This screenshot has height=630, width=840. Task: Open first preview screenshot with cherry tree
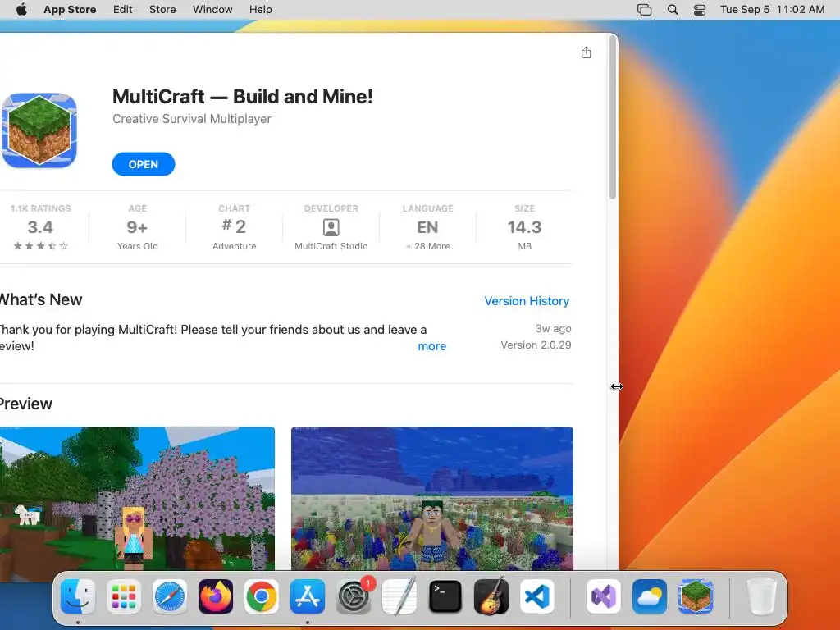(x=137, y=498)
